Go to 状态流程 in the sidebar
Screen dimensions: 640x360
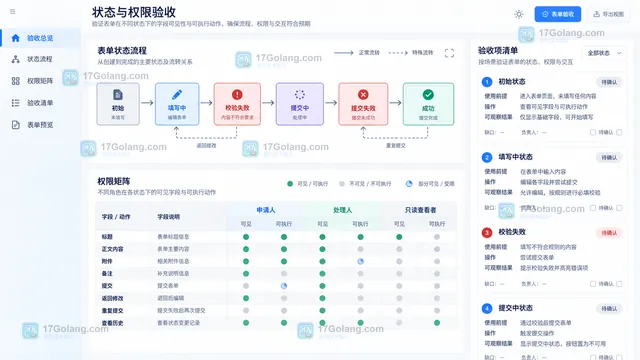tap(40, 59)
